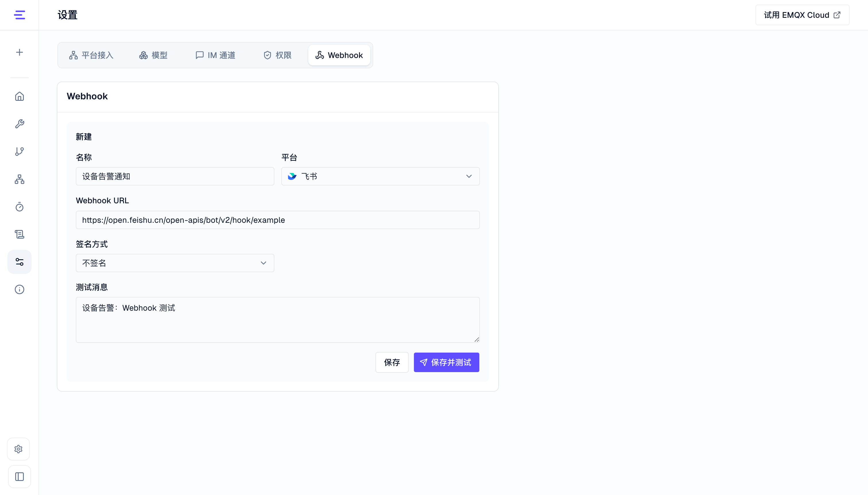The width and height of the screenshot is (868, 495).
Task: Switch to the IM 通道 tab
Action: coord(216,55)
